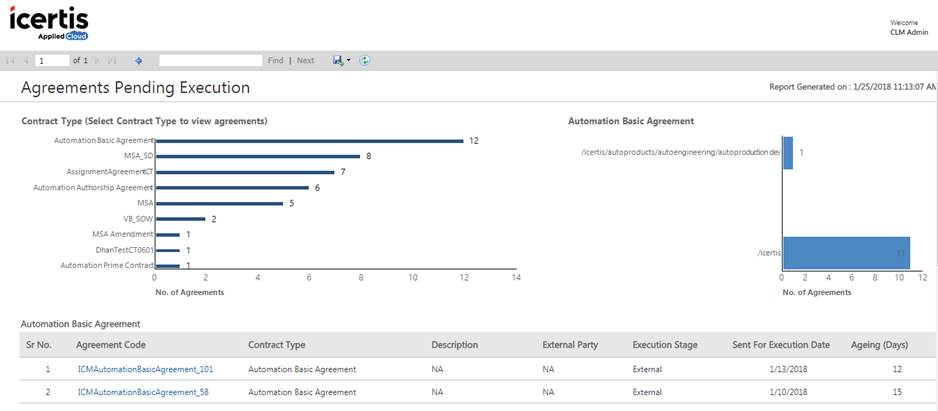Click the /icertis bar in right chart
The width and height of the screenshot is (938, 411).
846,253
